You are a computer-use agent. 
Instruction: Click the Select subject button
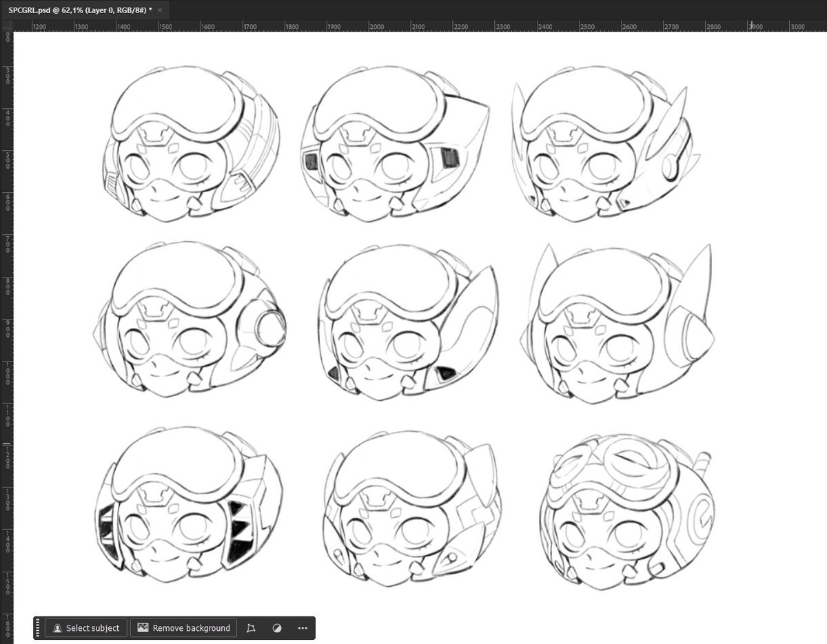pyautogui.click(x=86, y=628)
